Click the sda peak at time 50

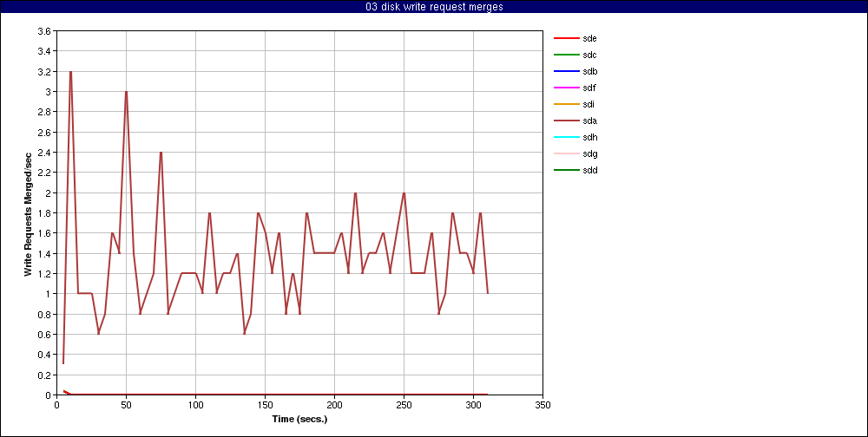click(x=126, y=92)
